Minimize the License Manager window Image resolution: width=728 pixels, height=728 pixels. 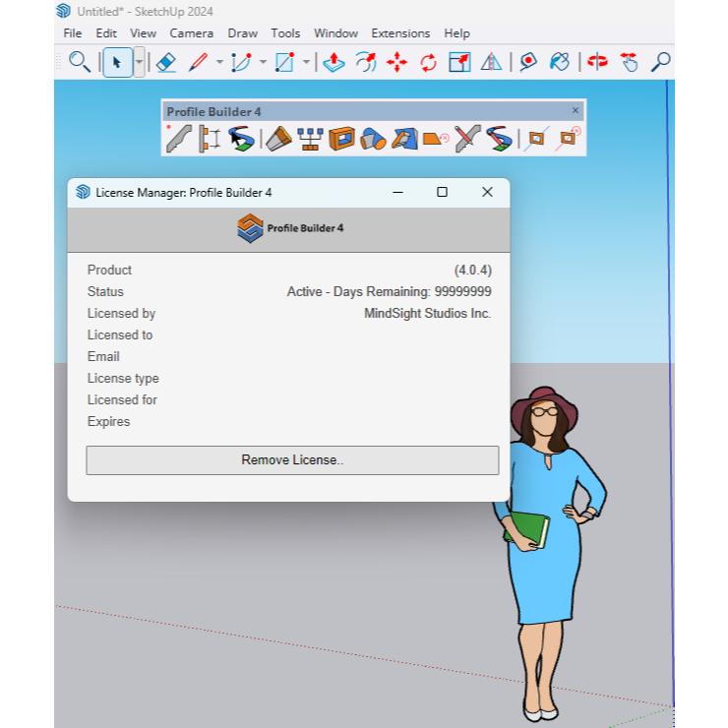[x=397, y=192]
